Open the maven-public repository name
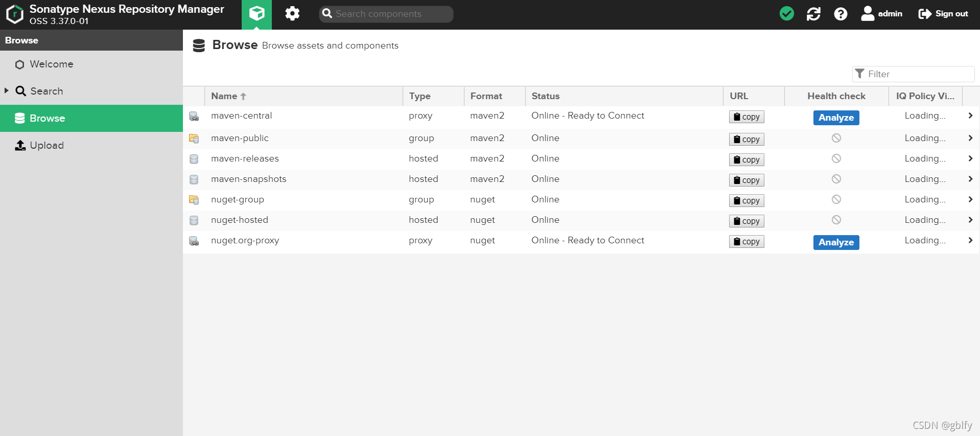This screenshot has height=436, width=980. 240,138
